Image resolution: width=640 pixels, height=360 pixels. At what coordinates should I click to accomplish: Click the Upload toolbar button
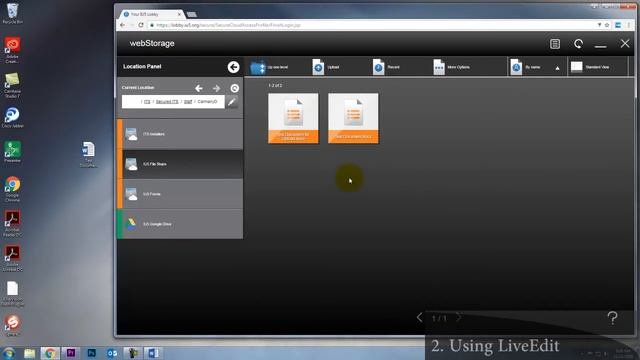point(326,67)
